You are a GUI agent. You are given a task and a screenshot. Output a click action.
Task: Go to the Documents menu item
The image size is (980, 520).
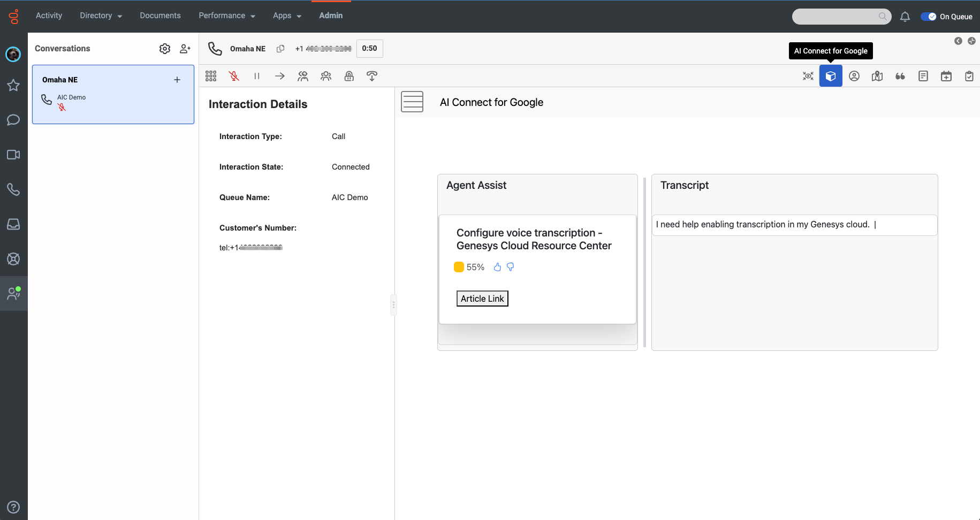pos(160,16)
